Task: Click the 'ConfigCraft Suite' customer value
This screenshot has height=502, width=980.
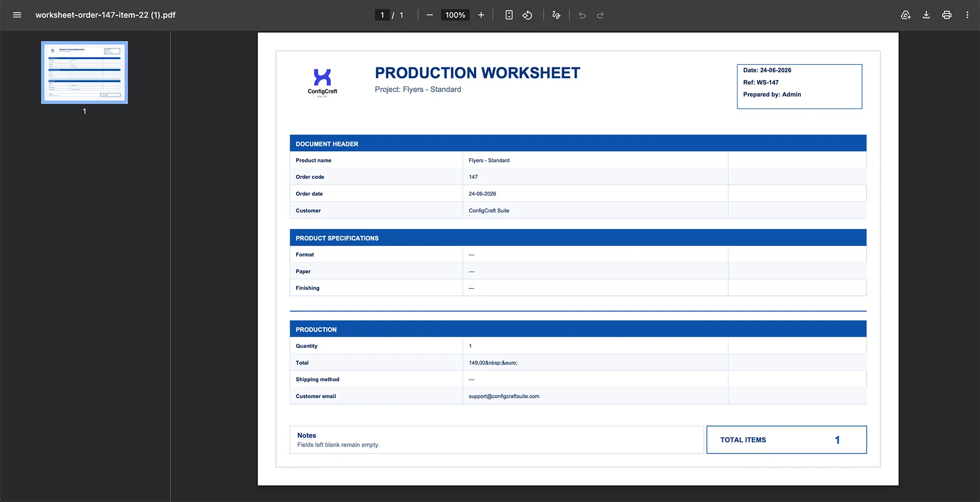Action: click(x=489, y=210)
